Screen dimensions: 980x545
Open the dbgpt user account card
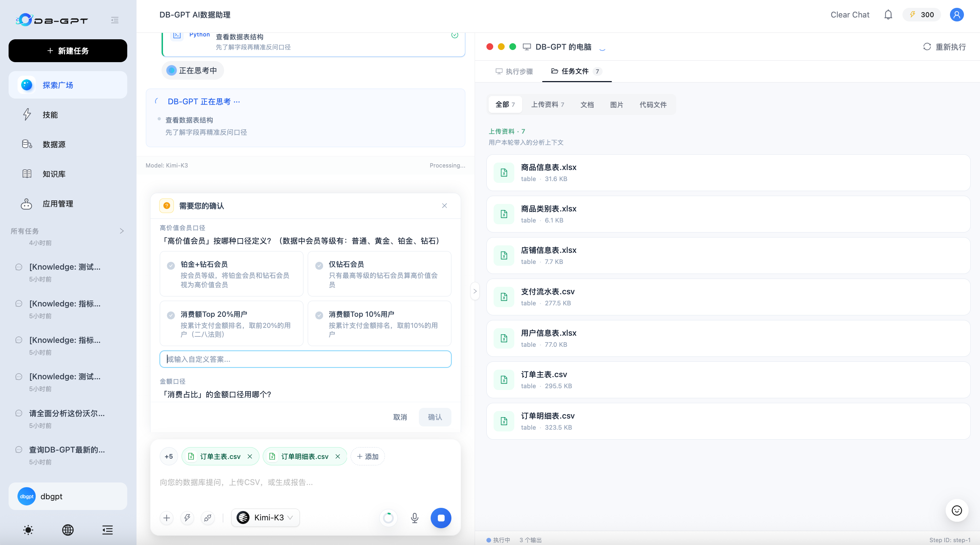(x=68, y=496)
